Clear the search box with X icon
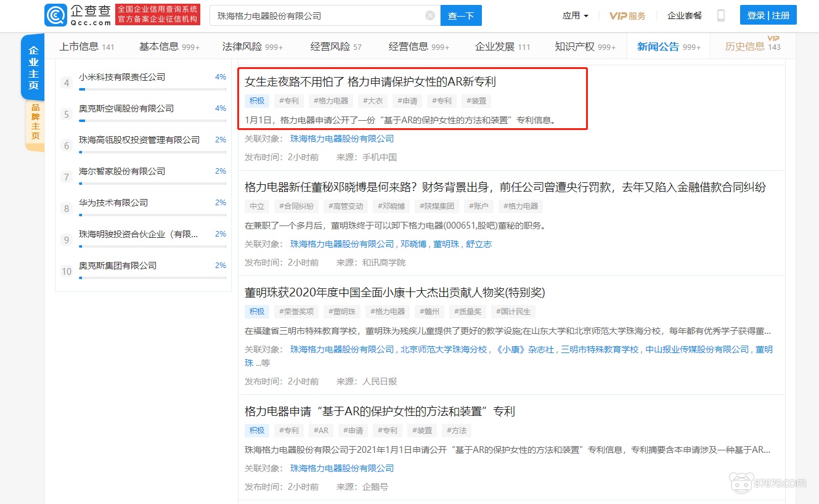The image size is (819, 504). pos(430,15)
